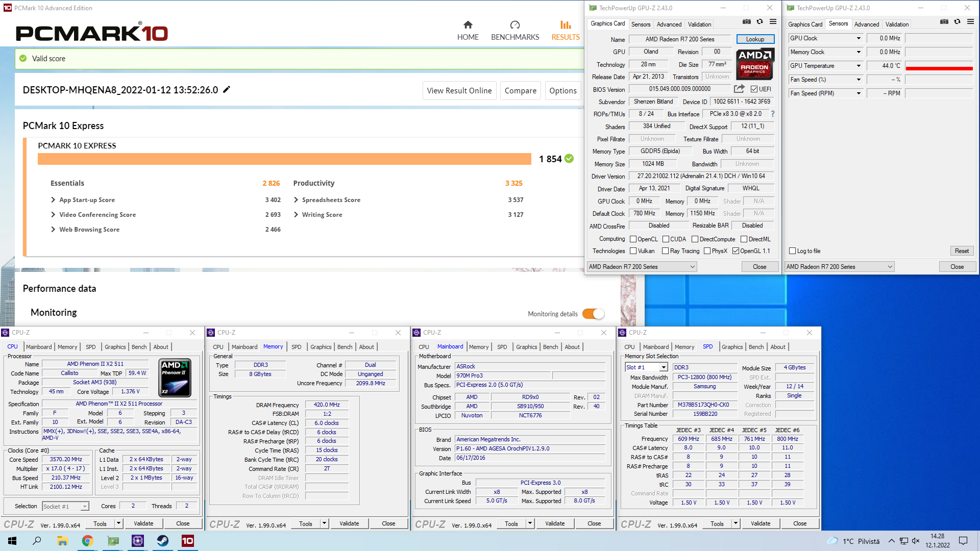Expand Video Conferencing Score
Image resolution: width=980 pixels, height=551 pixels.
(53, 215)
